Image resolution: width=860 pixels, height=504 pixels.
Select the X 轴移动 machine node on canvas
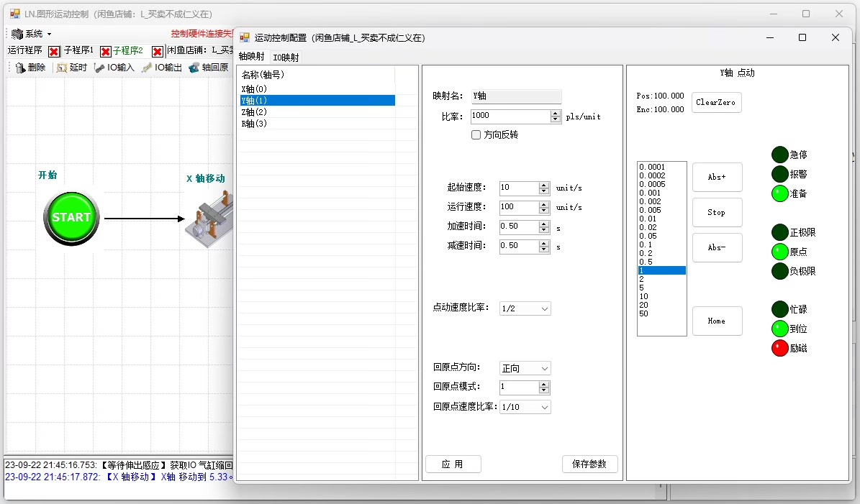209,219
